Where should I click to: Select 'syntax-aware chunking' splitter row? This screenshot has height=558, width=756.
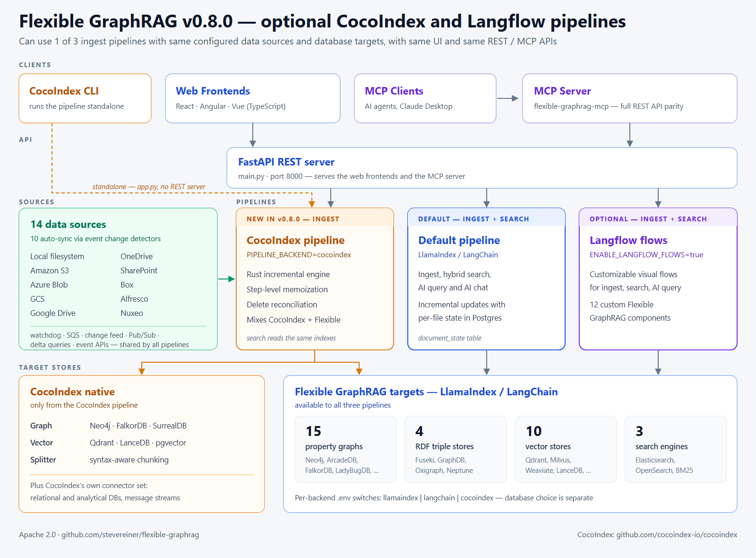[x=129, y=460]
